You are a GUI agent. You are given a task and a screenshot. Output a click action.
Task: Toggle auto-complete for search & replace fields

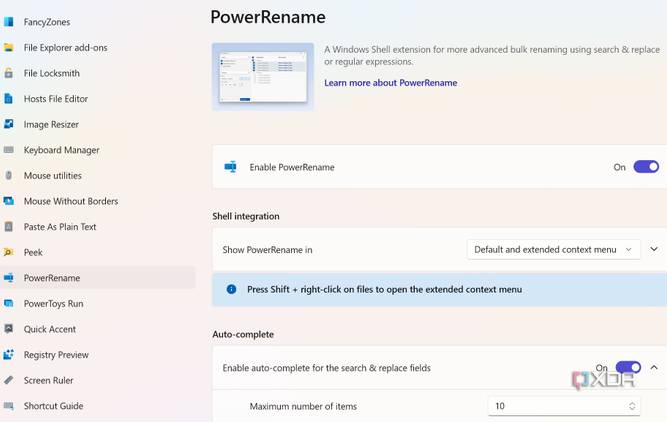tap(628, 367)
